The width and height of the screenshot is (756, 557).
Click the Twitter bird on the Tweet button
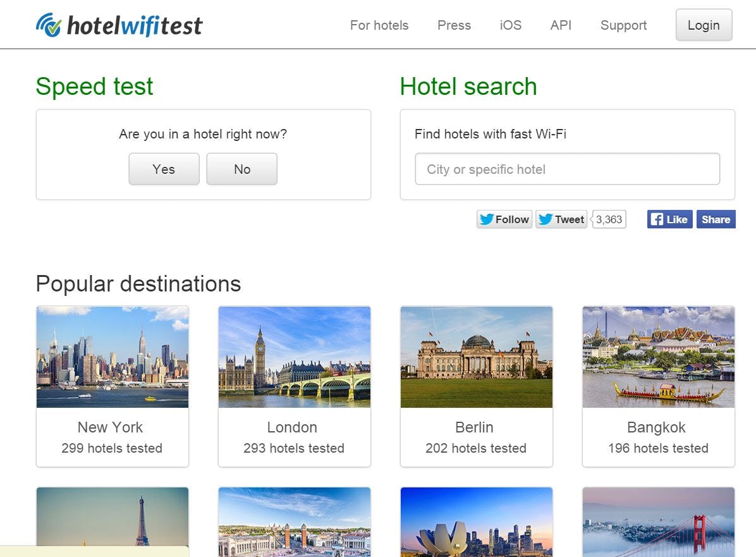(x=545, y=219)
